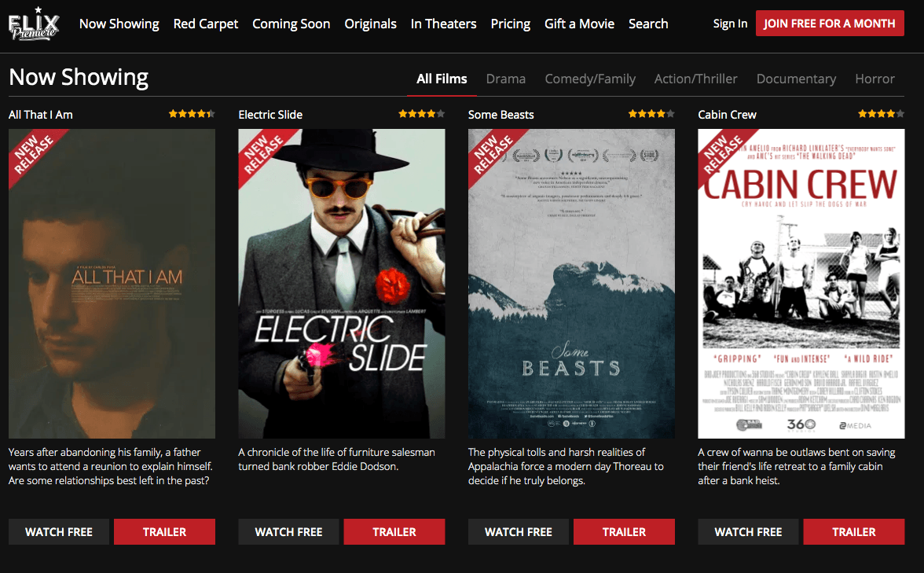Viewport: 924px width, 573px height.
Task: Open the Some Beasts title link
Action: click(x=501, y=115)
